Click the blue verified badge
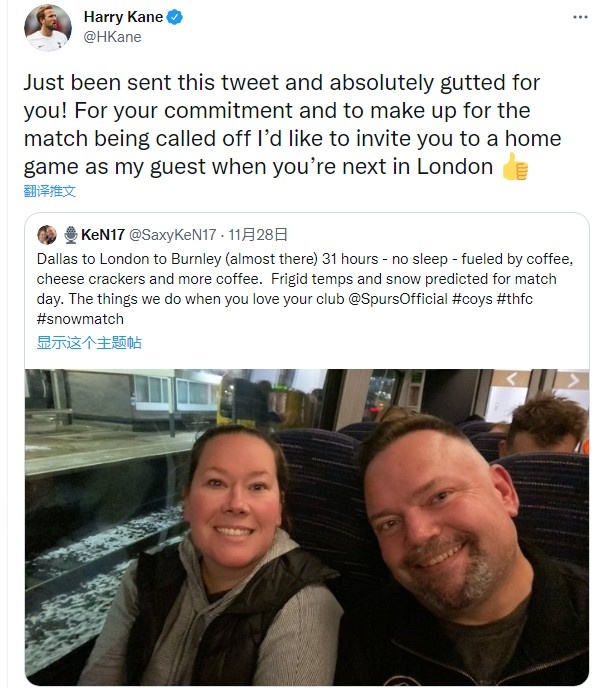 point(175,17)
